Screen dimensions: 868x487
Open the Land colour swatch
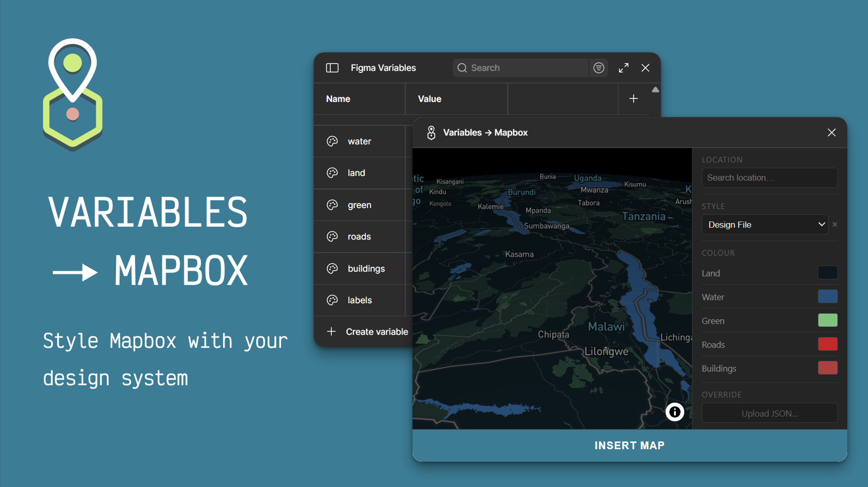[x=828, y=273]
